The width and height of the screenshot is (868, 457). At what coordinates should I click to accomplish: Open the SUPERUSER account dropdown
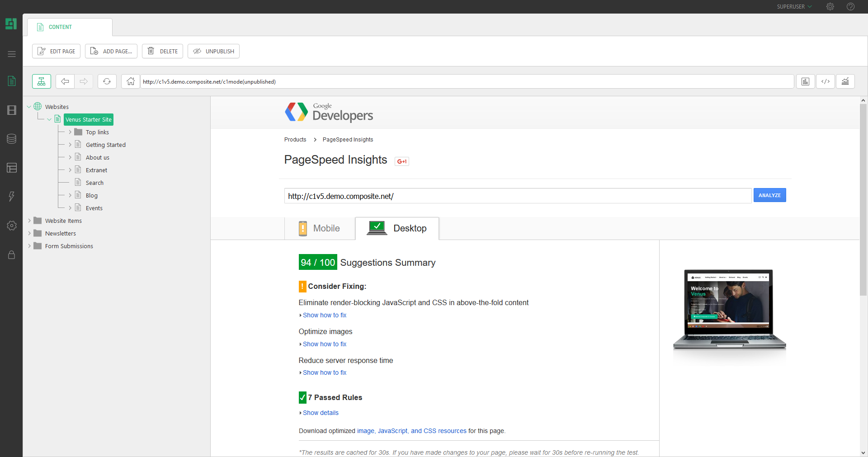794,6
